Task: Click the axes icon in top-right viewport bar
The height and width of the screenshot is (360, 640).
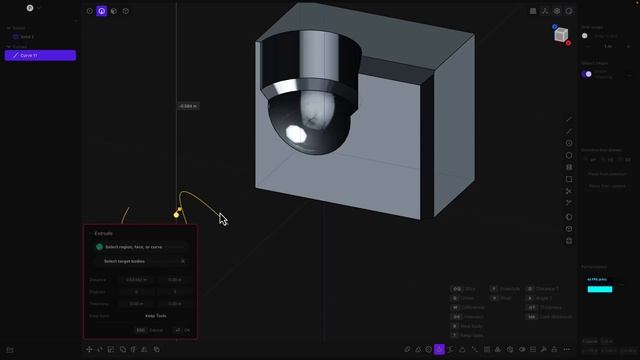Action: tap(545, 11)
